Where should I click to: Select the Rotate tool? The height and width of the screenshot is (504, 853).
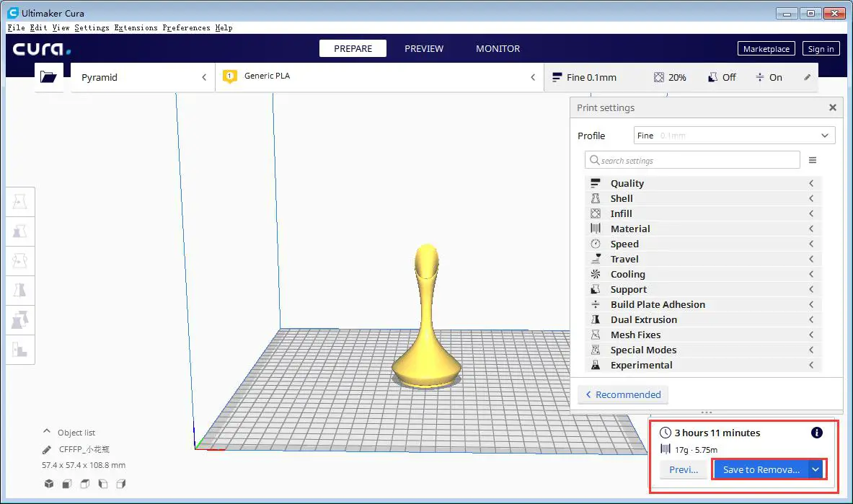tap(19, 260)
